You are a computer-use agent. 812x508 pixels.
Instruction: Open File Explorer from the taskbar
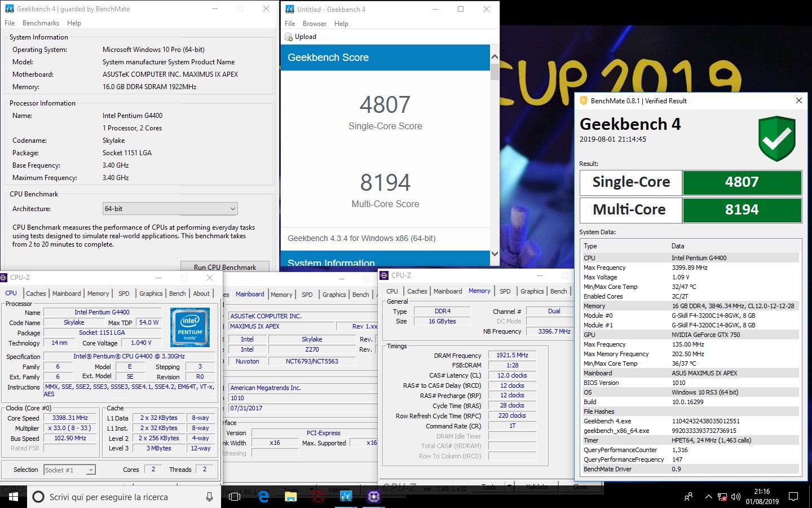pos(290,497)
